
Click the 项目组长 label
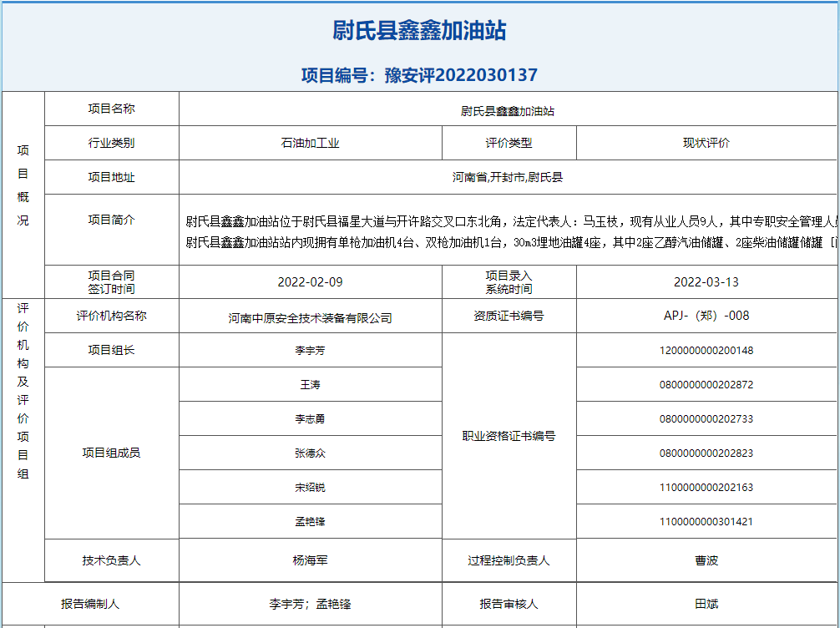(x=111, y=351)
